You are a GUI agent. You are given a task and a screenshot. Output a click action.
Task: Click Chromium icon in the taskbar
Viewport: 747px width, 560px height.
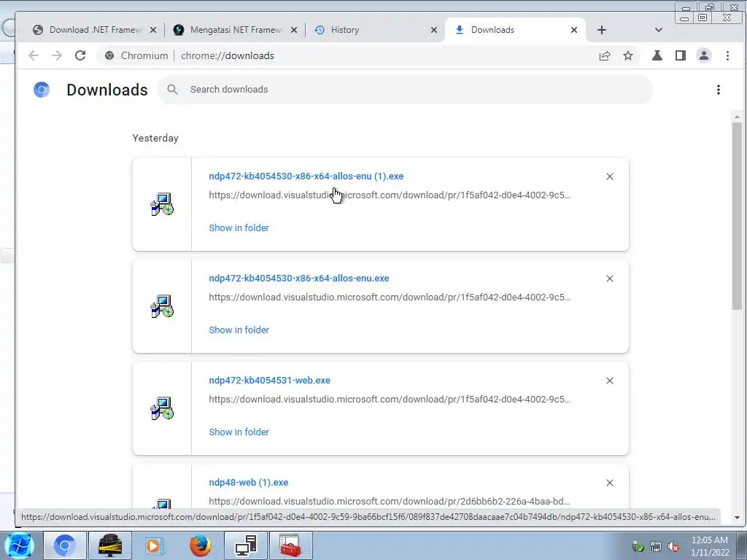click(x=65, y=545)
